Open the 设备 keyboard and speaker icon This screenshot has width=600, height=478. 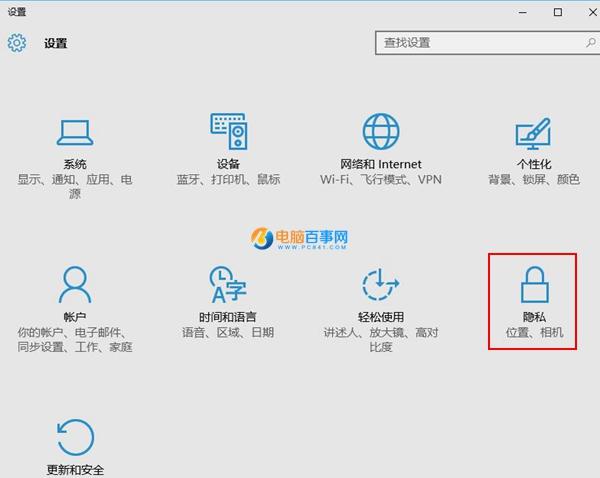(228, 131)
